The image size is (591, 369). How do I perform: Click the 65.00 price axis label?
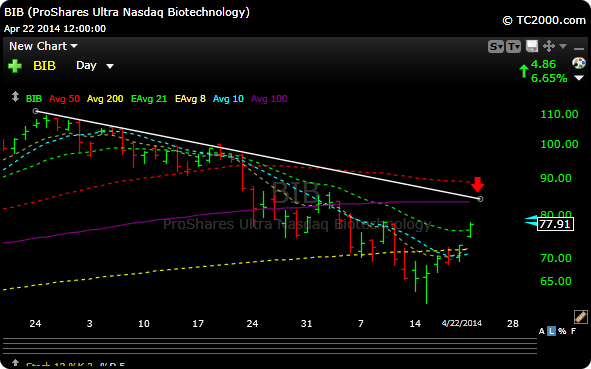556,281
